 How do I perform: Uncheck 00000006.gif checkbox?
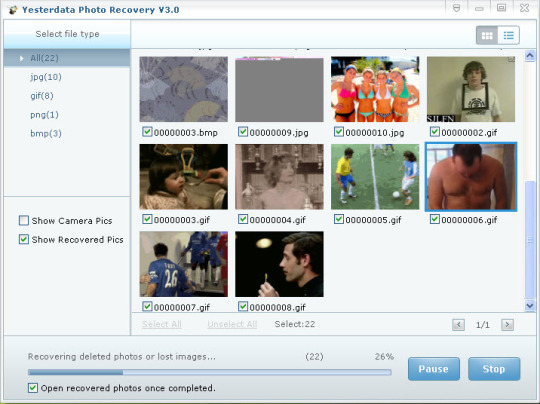click(435, 219)
